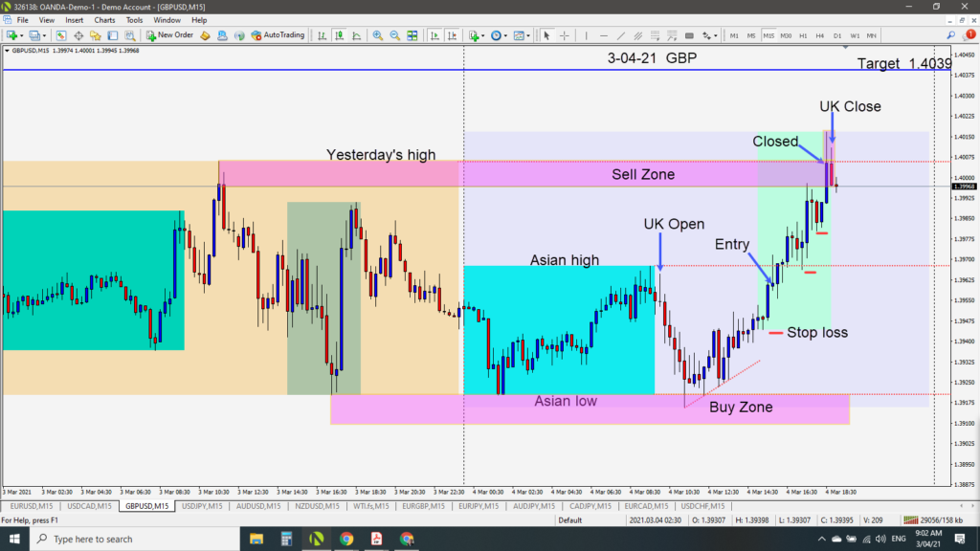Draw a vertical line tool

[x=588, y=35]
